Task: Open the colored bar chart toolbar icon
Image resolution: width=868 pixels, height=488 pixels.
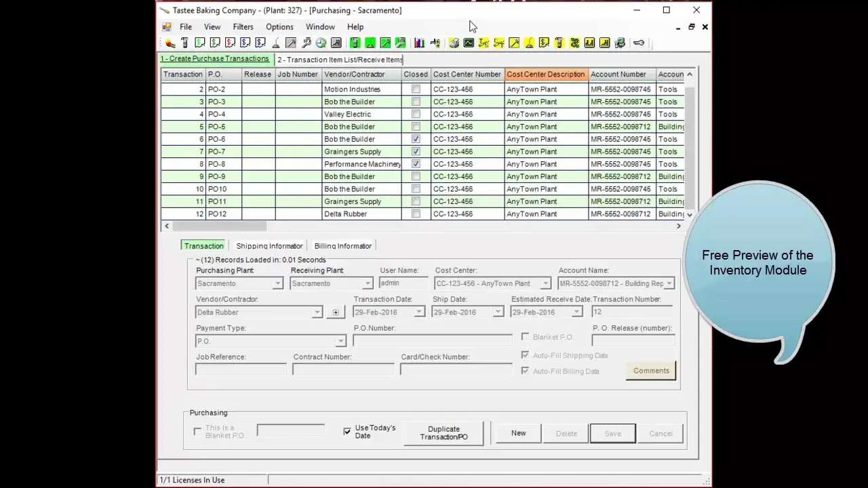Action: [x=419, y=43]
